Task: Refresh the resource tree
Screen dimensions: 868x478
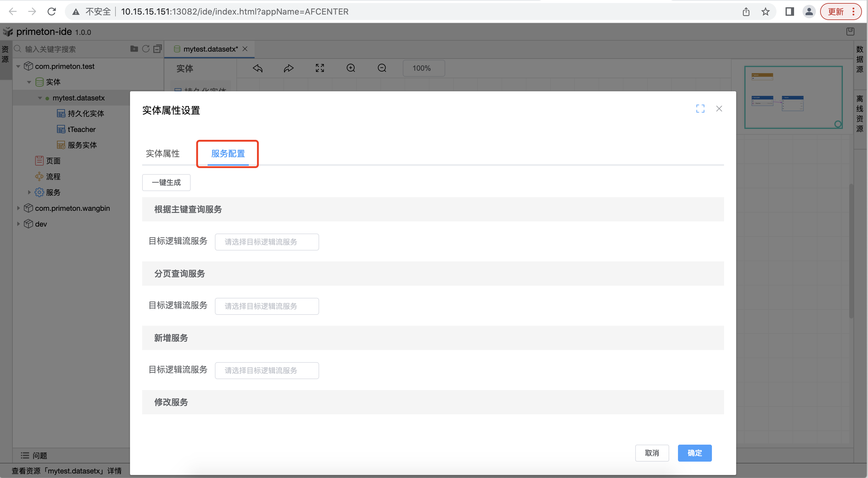Action: 145,49
